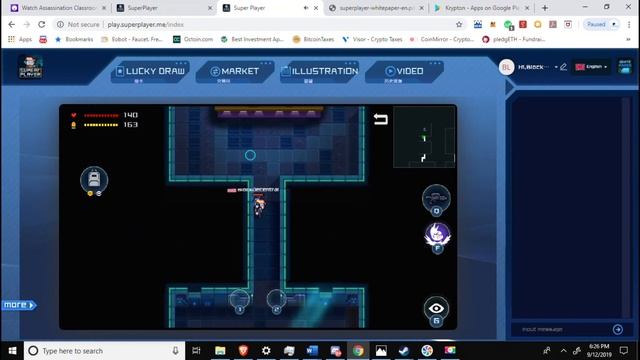The height and width of the screenshot is (360, 640).
Task: Open Word from the taskbar
Action: pos(312,351)
